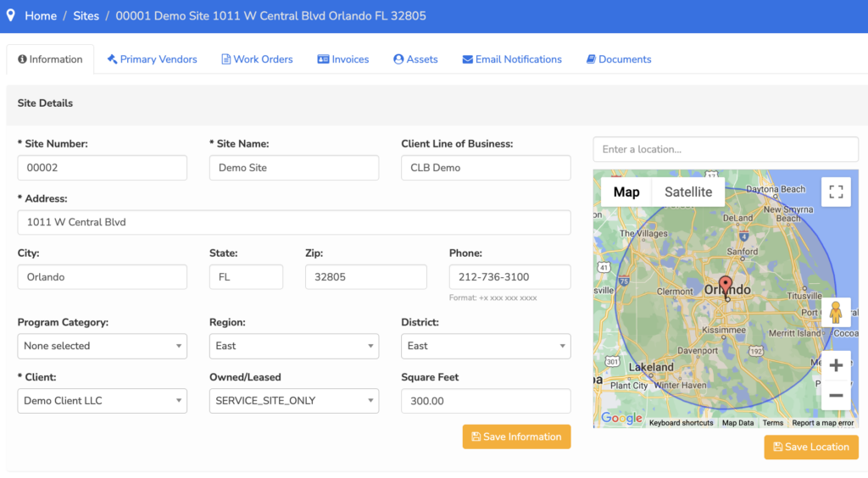This screenshot has width=868, height=478.
Task: Click the City input field
Action: click(x=103, y=276)
